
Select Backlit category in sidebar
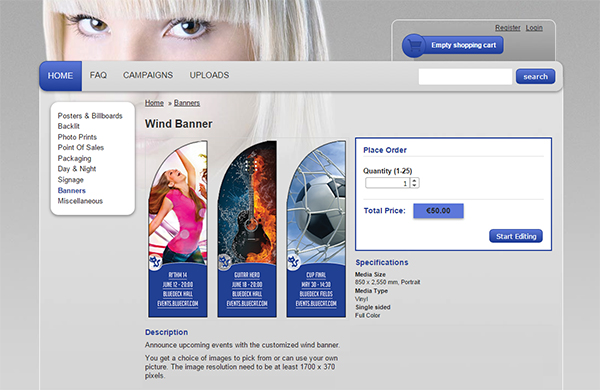pos(68,126)
